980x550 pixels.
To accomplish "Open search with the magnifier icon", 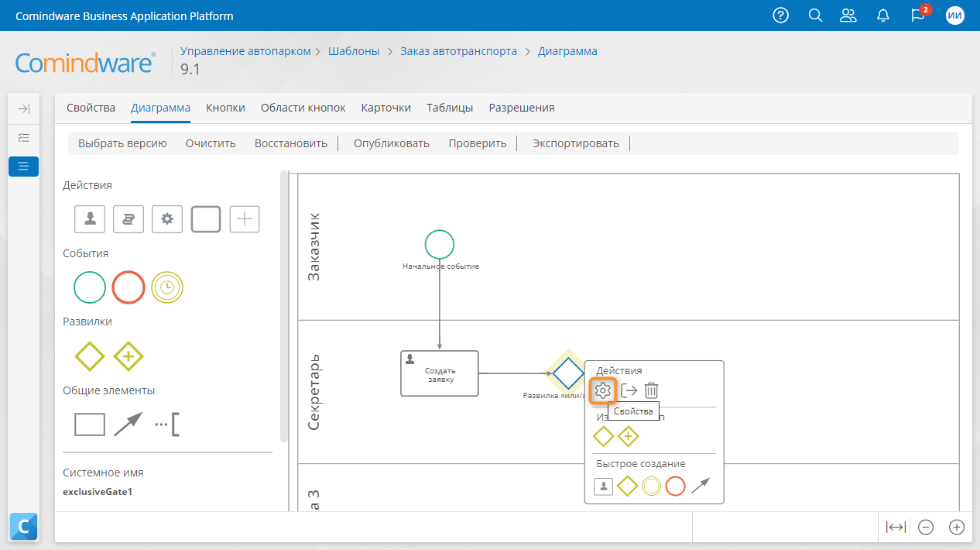I will tap(815, 15).
